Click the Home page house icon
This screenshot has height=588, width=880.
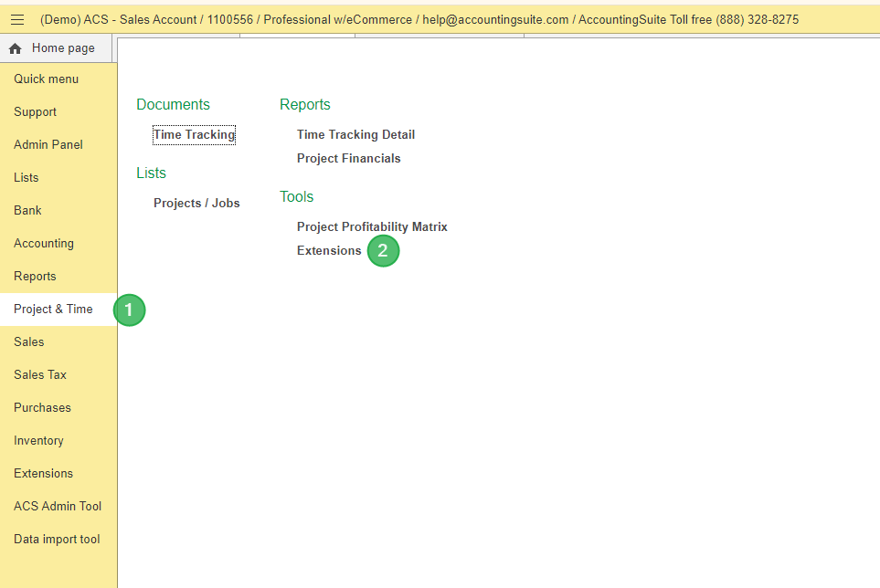click(x=16, y=48)
